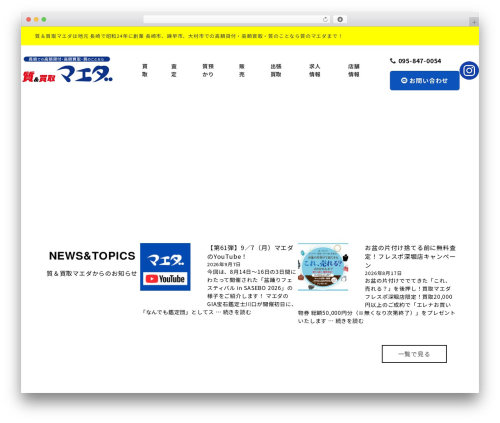
Task: Click the yellow minimize window button
Action: click(x=36, y=19)
